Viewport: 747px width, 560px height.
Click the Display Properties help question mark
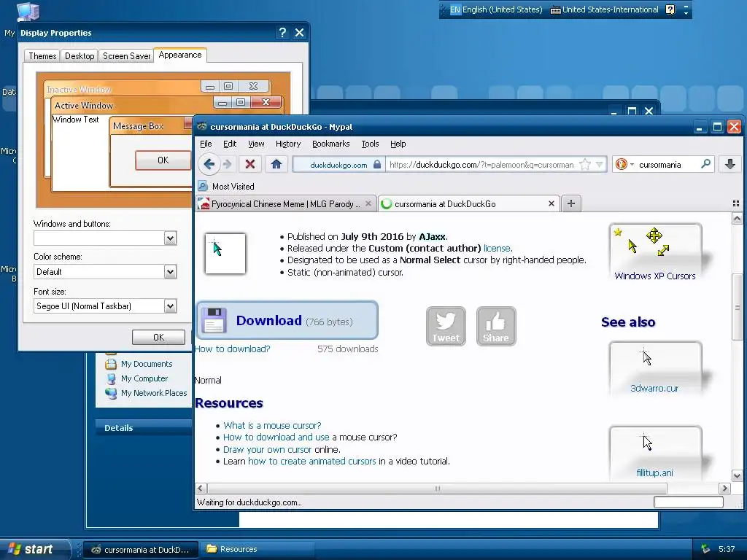282,32
